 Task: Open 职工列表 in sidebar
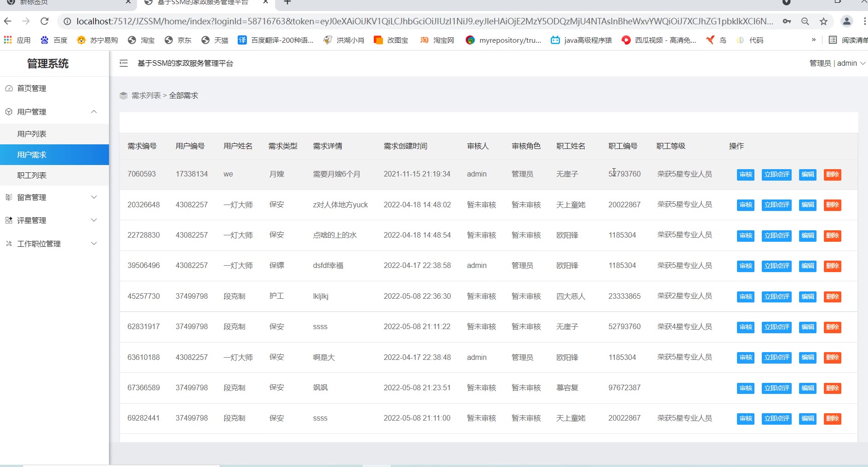(x=32, y=175)
